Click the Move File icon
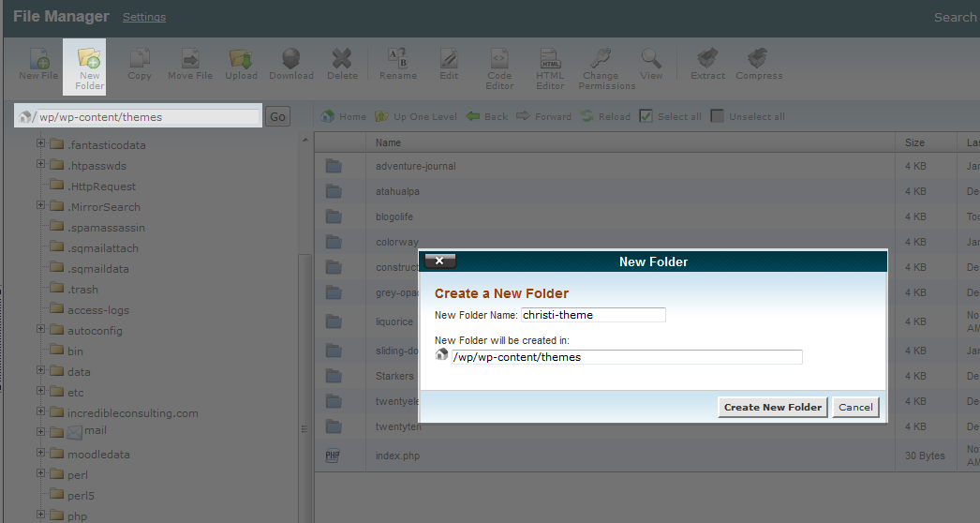The height and width of the screenshot is (523, 980). 190,63
